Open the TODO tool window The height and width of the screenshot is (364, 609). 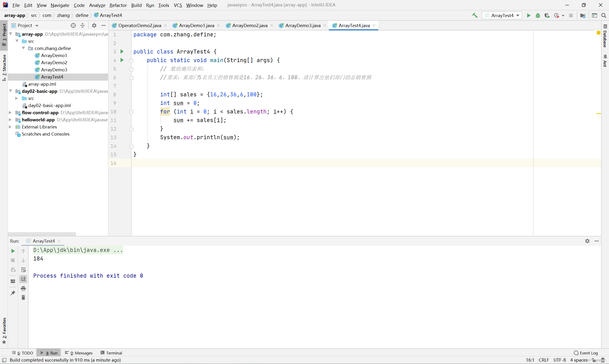click(x=23, y=353)
